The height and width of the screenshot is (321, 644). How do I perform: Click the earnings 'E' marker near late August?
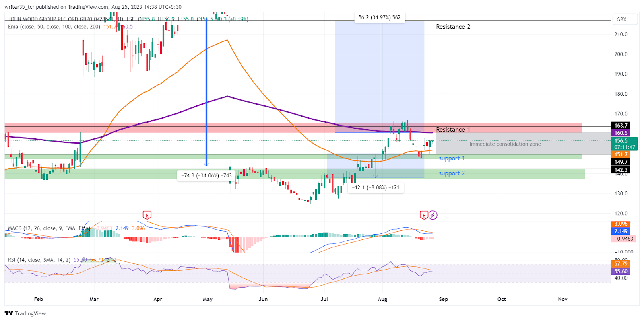point(424,215)
